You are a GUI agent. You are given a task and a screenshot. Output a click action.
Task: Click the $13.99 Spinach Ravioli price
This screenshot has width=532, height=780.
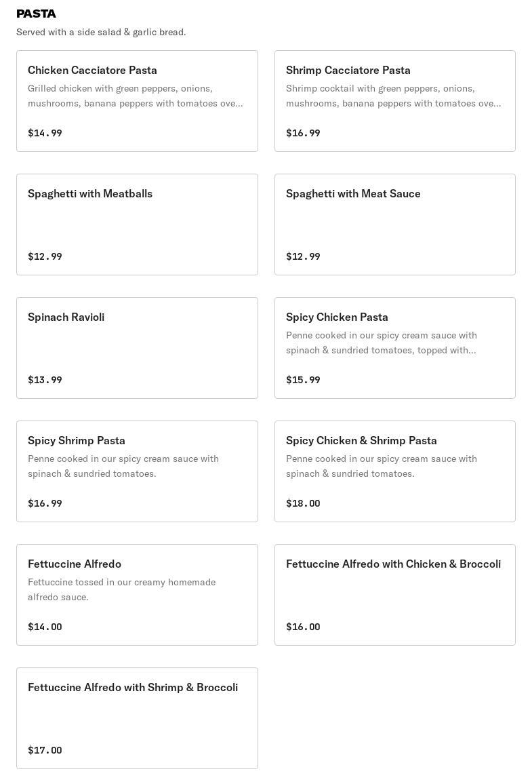[x=45, y=380]
